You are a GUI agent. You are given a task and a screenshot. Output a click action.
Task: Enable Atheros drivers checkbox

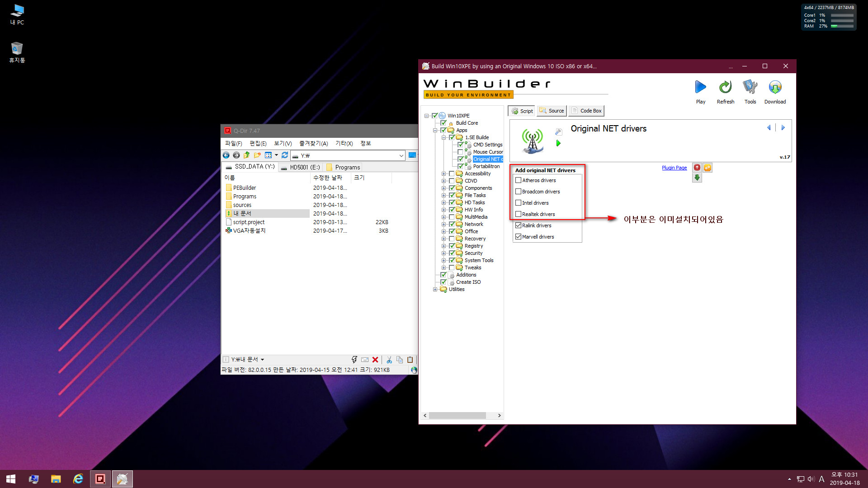(519, 180)
